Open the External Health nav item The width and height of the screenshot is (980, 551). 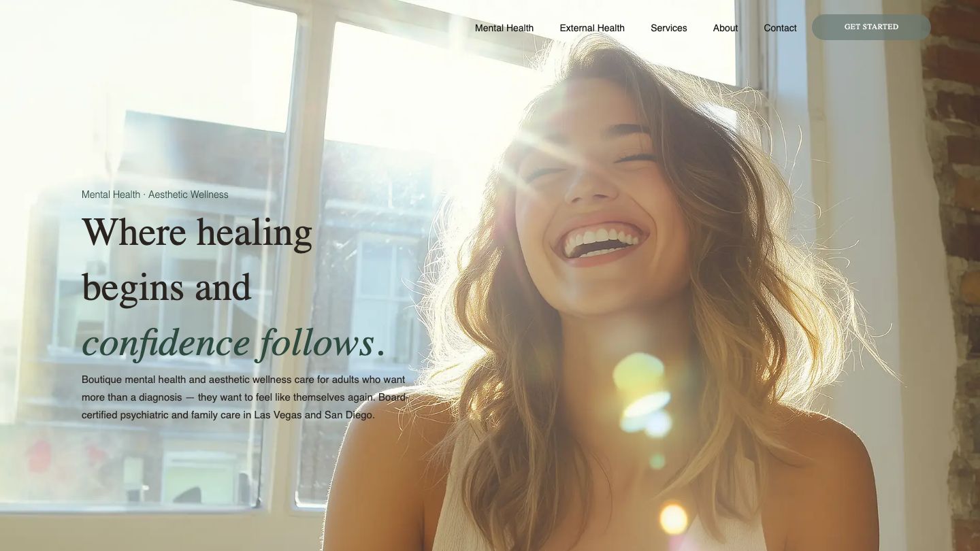[592, 28]
